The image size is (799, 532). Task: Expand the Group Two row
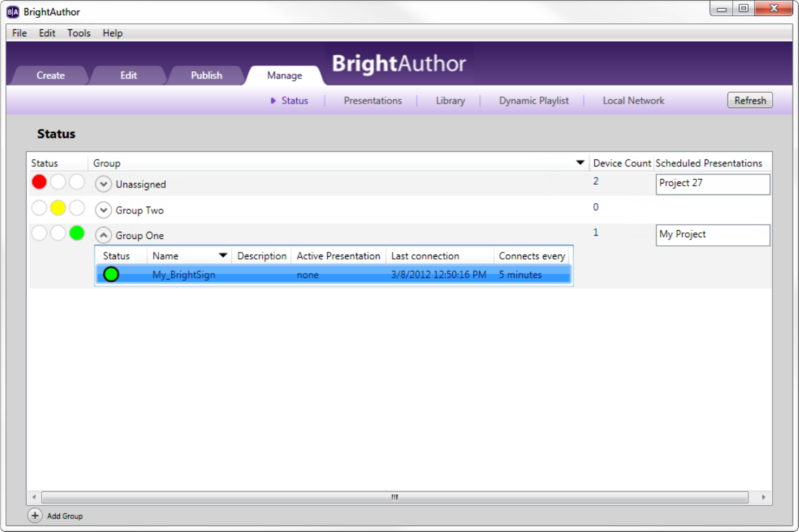tap(103, 210)
